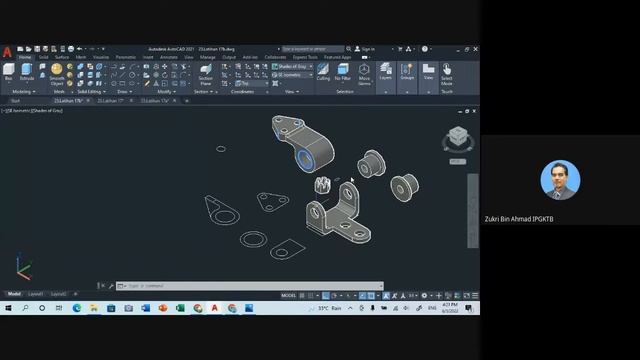This screenshot has height=360, width=640.
Task: Click the New drawing quick access icon
Action: click(20, 49)
